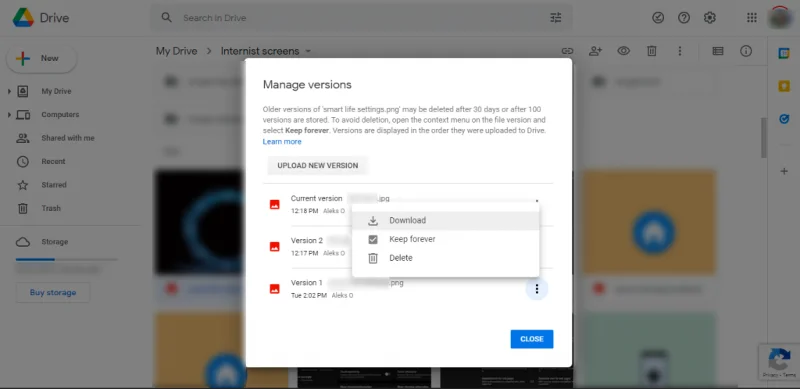800x389 pixels.
Task: Click the Version 1 image file icon
Action: click(274, 289)
